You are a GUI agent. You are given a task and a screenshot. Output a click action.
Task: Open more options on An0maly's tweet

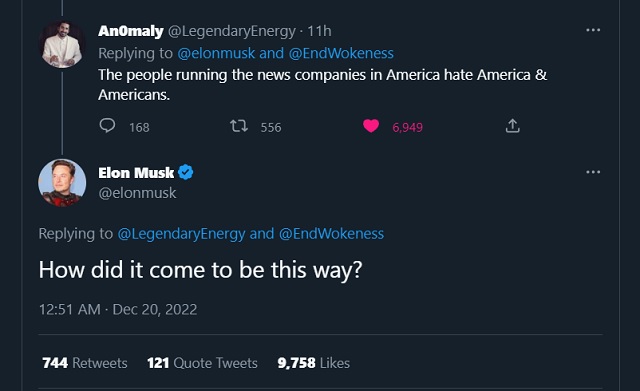pyautogui.click(x=593, y=30)
